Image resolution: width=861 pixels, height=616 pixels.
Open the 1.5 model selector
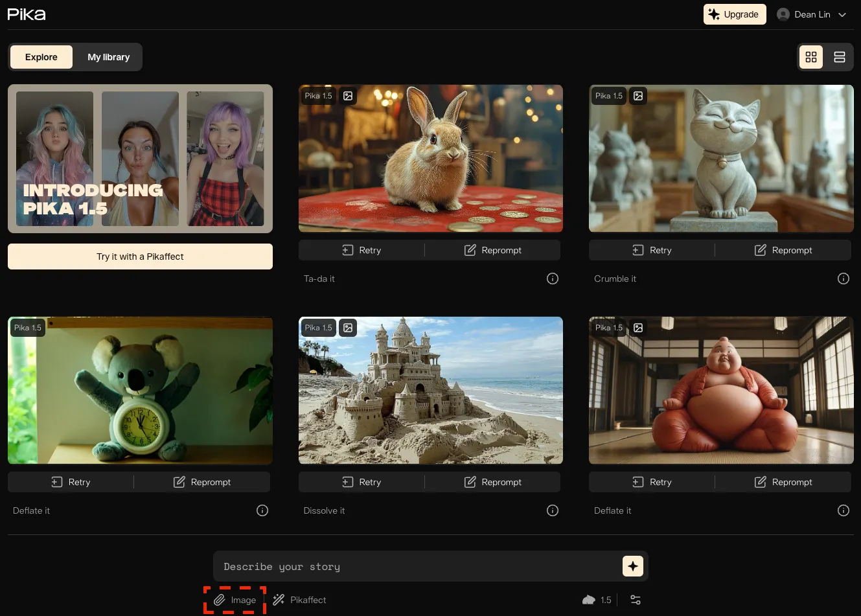click(597, 600)
